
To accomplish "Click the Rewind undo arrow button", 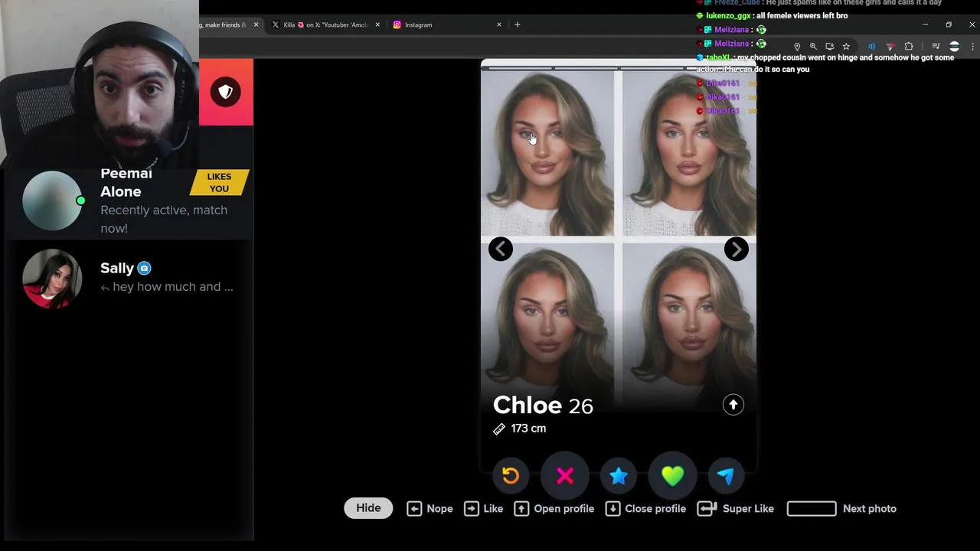I will coord(511,475).
